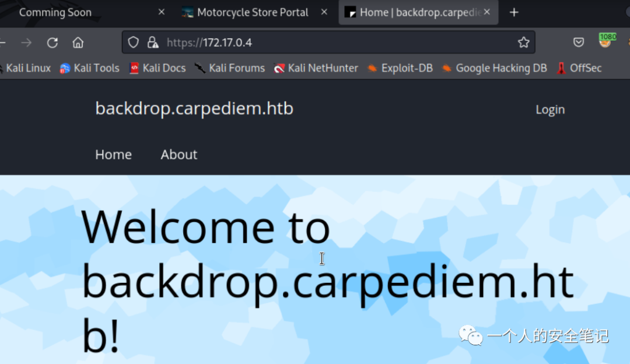Click the Kali Forums bookmark icon
The width and height of the screenshot is (630, 364).
(x=200, y=68)
